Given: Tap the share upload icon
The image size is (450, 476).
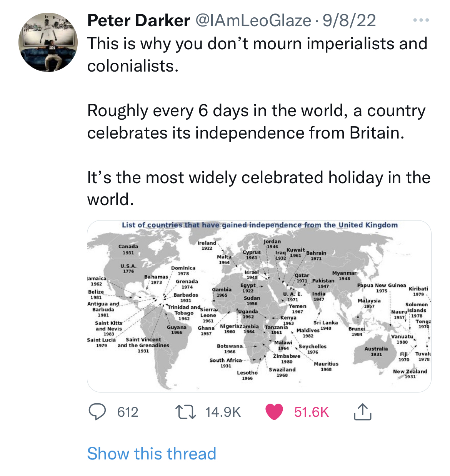Looking at the screenshot, I should (x=362, y=412).
